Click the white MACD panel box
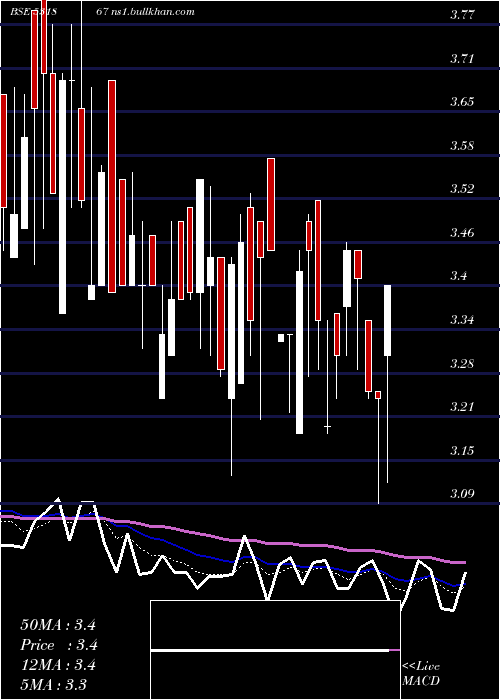 pyautogui.click(x=275, y=650)
